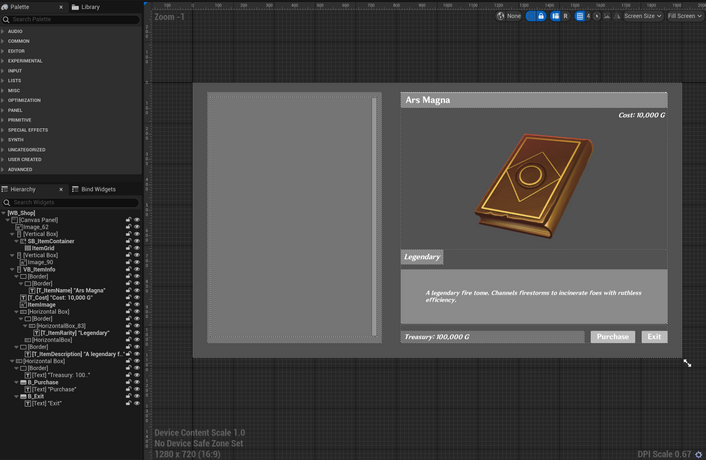The image size is (706, 460).
Task: Open the Fill Screen dropdown
Action: 685,16
